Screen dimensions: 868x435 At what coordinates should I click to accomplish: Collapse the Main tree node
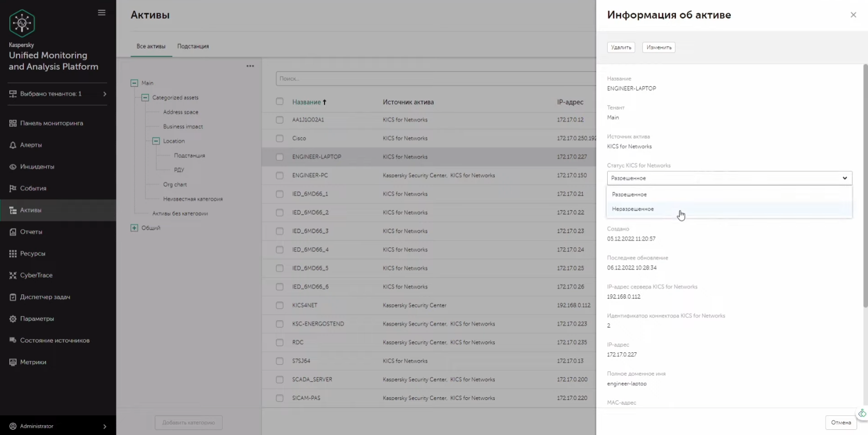tap(134, 83)
